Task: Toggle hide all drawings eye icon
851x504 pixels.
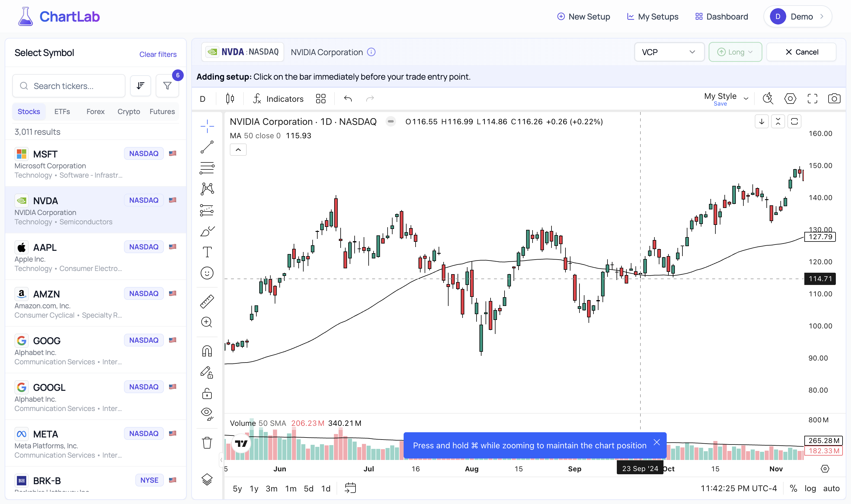Action: click(207, 414)
